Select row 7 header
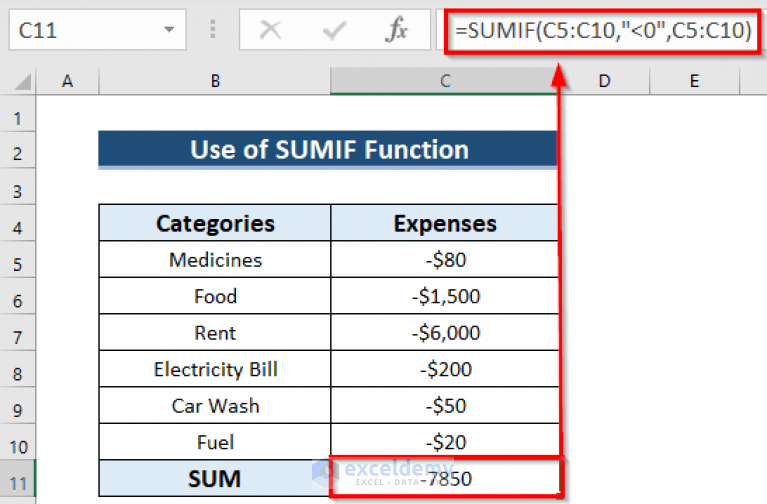The image size is (767, 504). (18, 333)
